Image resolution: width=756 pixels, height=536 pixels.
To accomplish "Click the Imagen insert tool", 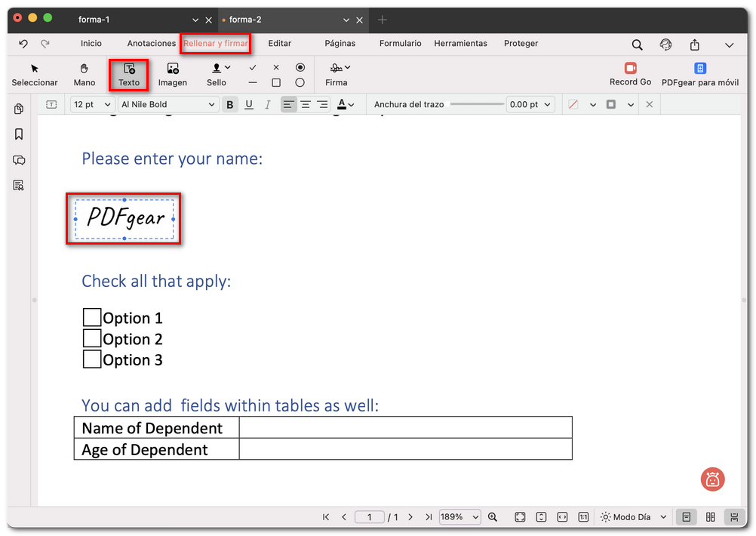I will pyautogui.click(x=173, y=74).
